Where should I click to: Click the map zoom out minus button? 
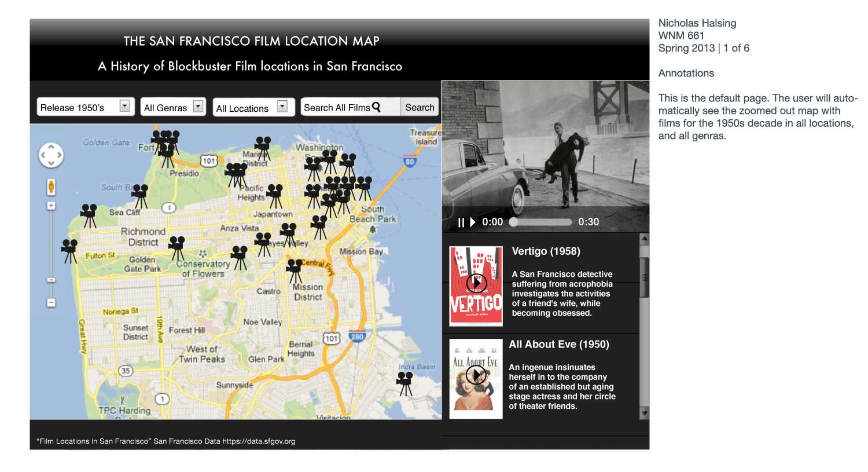tap(51, 302)
